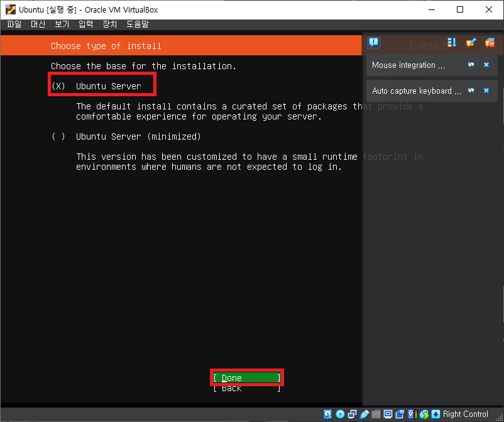504x422 pixels.
Task: Open the 장치 menu
Action: pyautogui.click(x=109, y=24)
